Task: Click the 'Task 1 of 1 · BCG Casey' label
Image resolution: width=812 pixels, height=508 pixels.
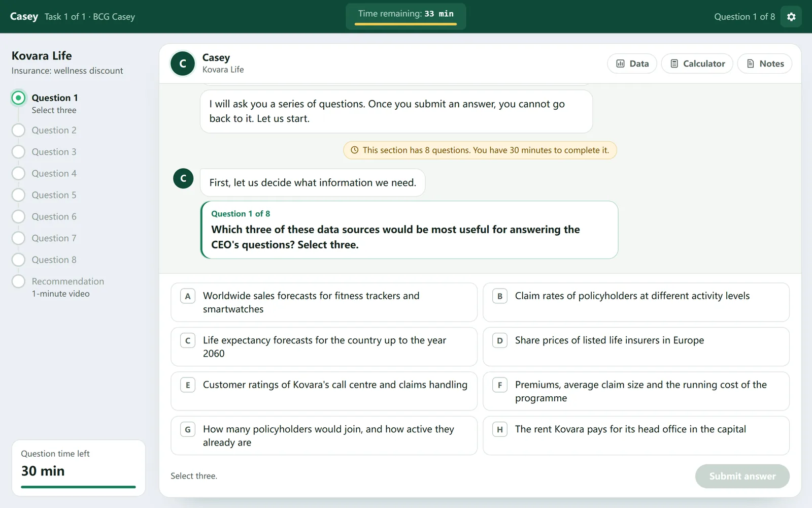Action: pos(90,17)
